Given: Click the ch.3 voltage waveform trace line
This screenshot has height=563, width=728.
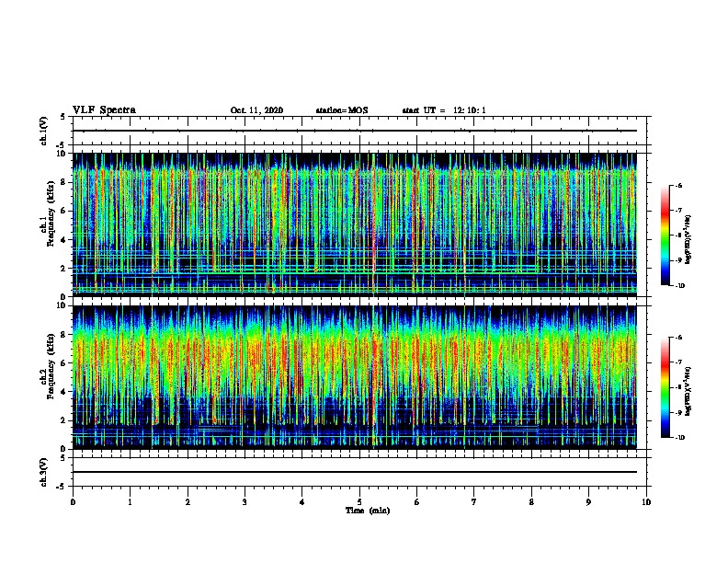Looking at the screenshot, I should pos(355,472).
